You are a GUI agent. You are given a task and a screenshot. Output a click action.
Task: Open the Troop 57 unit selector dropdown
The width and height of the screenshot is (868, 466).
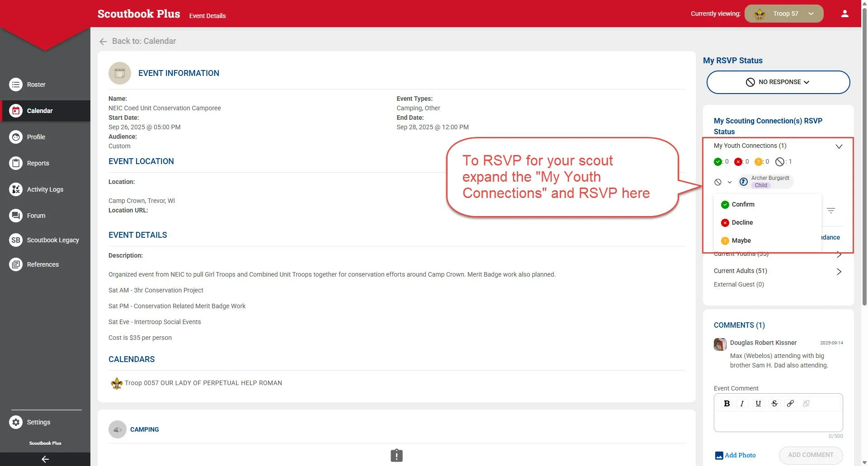[784, 14]
